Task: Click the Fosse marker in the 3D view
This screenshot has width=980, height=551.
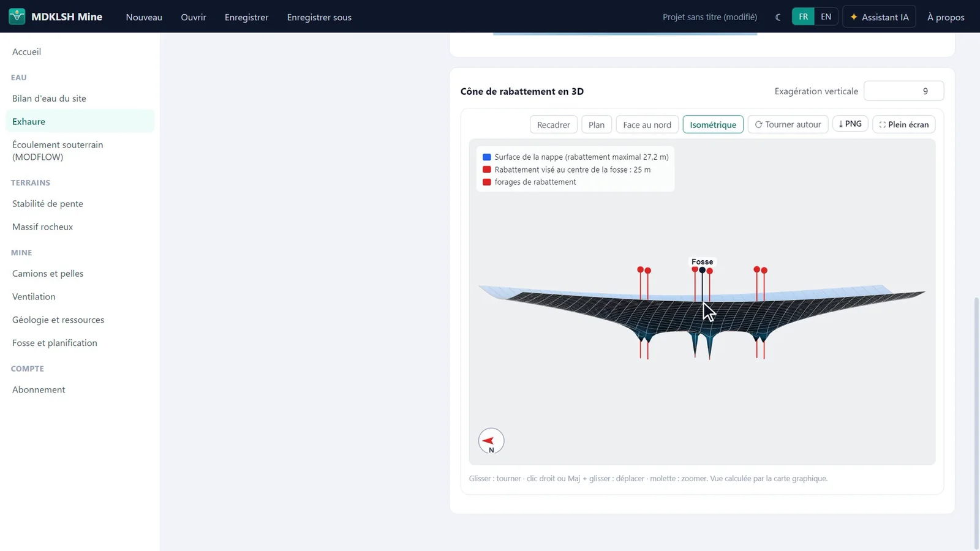Action: tap(702, 262)
